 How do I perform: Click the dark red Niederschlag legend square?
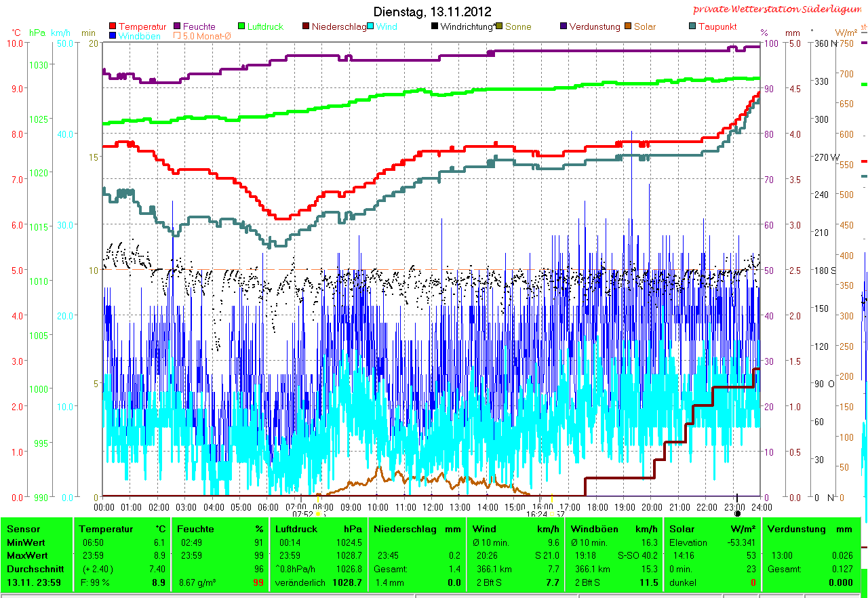(306, 27)
